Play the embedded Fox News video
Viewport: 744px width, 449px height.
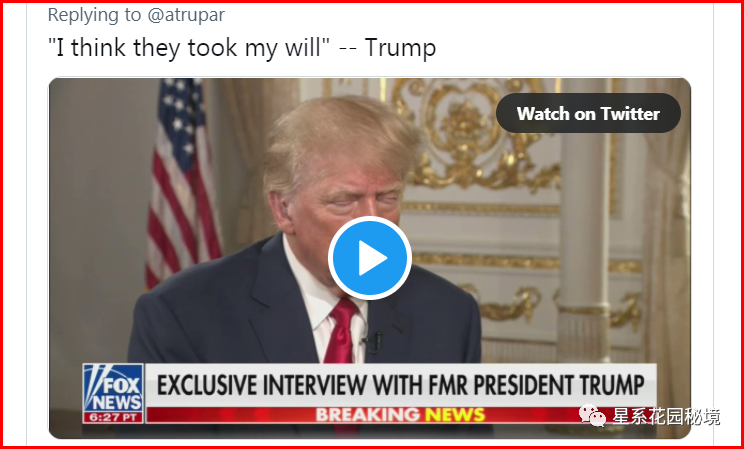point(370,258)
